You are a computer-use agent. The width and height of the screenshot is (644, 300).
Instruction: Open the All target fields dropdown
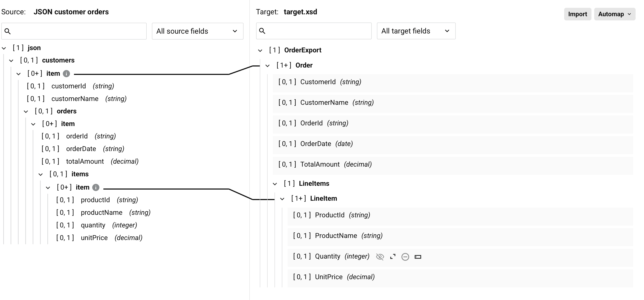coord(416,31)
